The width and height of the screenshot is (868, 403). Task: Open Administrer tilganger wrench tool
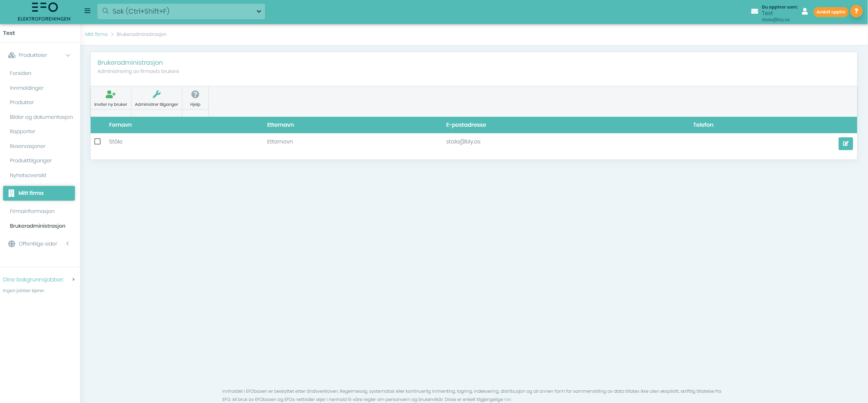click(x=156, y=95)
